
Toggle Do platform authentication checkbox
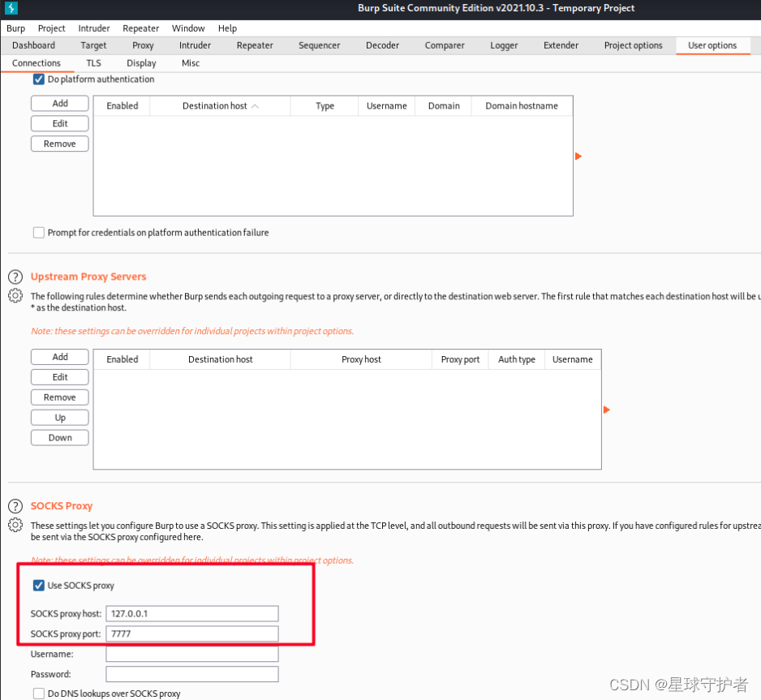tap(39, 79)
